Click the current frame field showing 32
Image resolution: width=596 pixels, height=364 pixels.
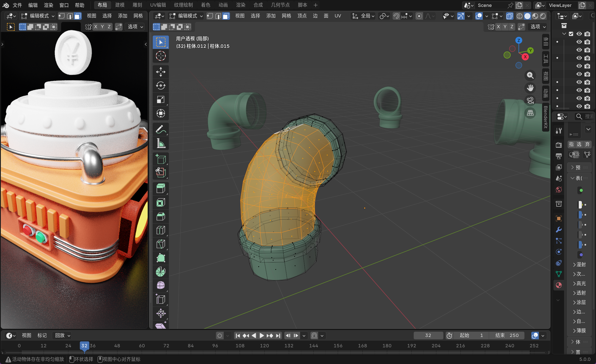tap(428, 335)
